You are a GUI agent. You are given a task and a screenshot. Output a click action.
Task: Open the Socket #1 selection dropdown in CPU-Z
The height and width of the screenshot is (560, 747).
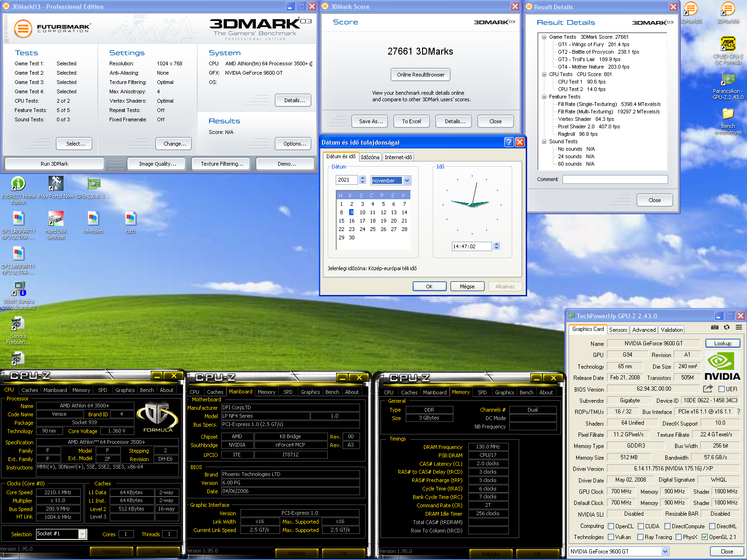tap(82, 534)
